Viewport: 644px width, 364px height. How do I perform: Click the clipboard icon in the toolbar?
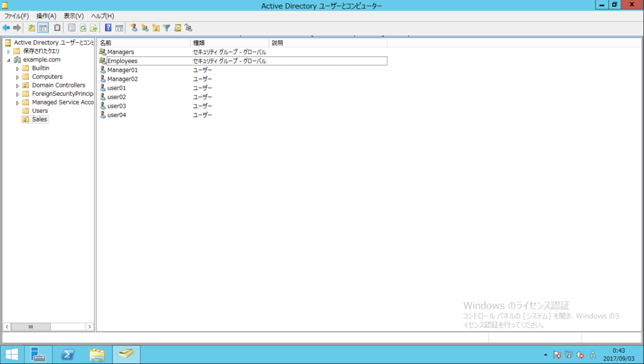pos(57,28)
